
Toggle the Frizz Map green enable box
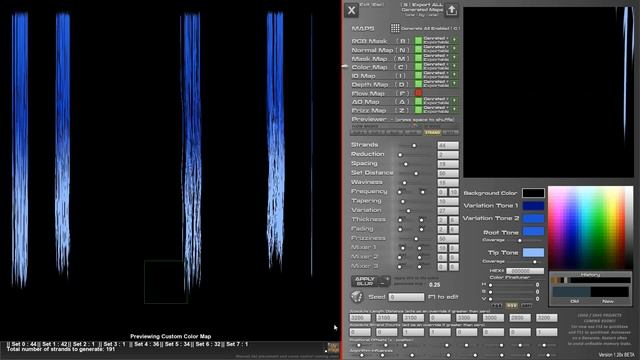418,110
